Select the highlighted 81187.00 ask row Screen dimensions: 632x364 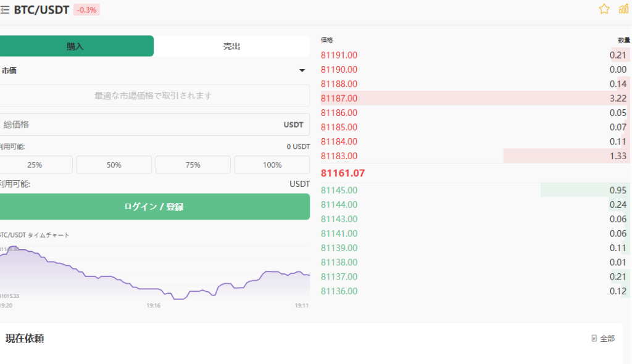coord(475,98)
